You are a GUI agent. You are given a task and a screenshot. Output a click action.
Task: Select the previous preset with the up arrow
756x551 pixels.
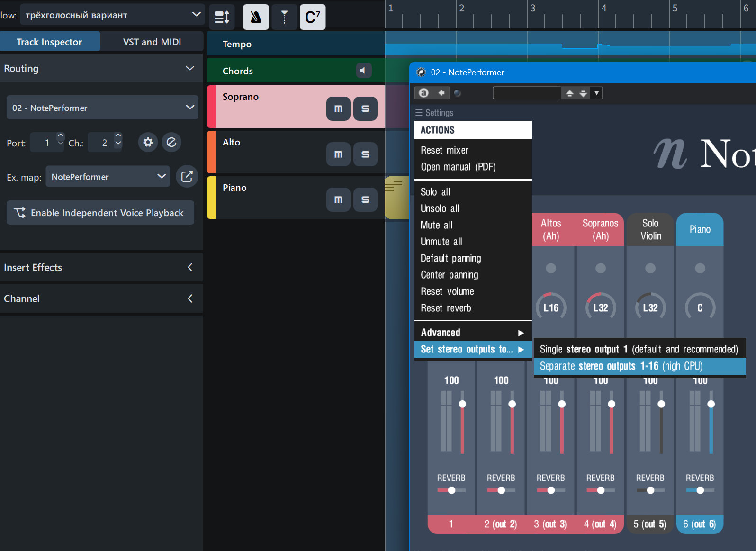click(570, 93)
